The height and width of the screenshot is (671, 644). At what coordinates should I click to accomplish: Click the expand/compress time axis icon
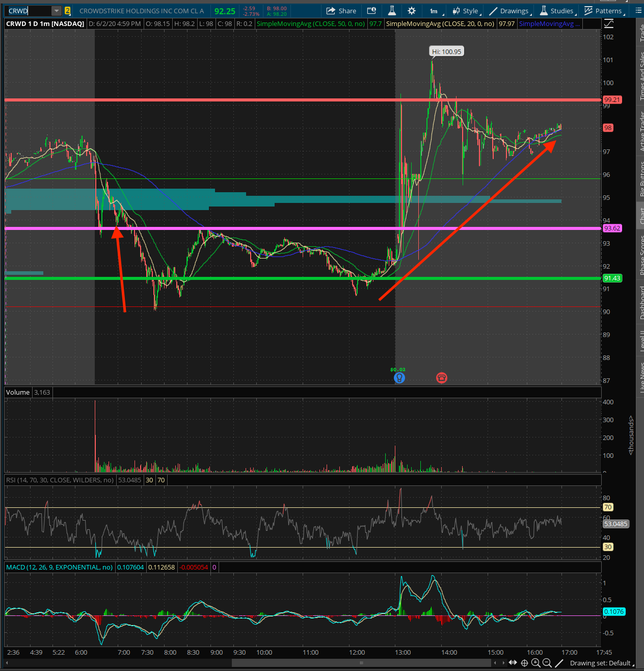(513, 663)
